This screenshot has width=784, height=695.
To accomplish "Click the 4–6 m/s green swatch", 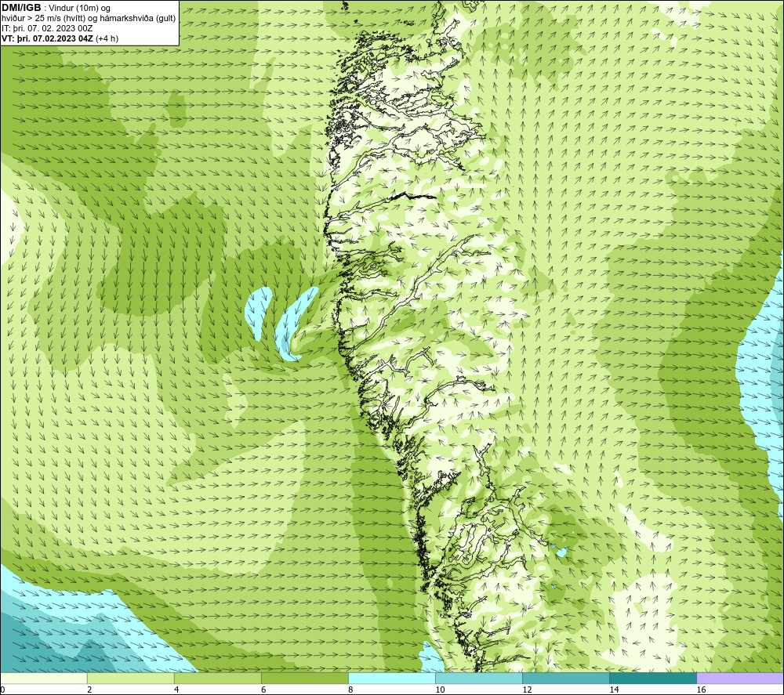I will [x=217, y=678].
